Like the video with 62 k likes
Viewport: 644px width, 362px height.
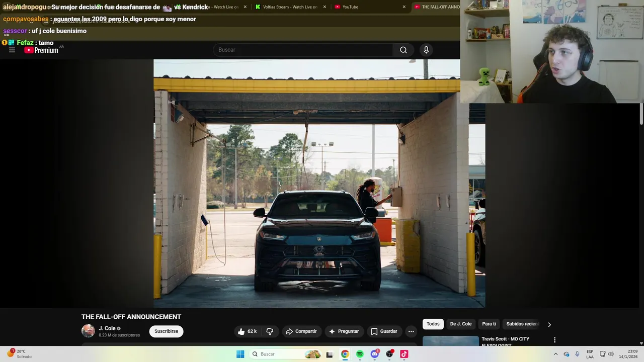(x=248, y=331)
